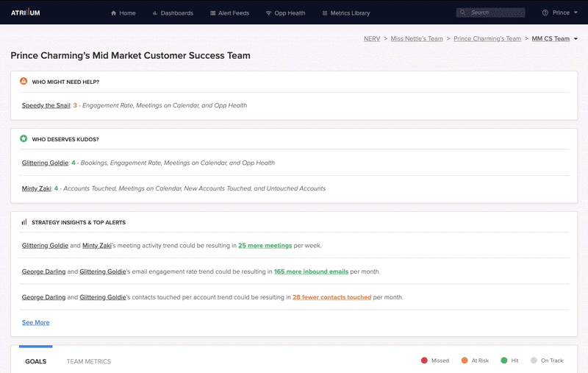Open Minty Zaki link under Kudos
This screenshot has width=588, height=373.
(x=36, y=188)
